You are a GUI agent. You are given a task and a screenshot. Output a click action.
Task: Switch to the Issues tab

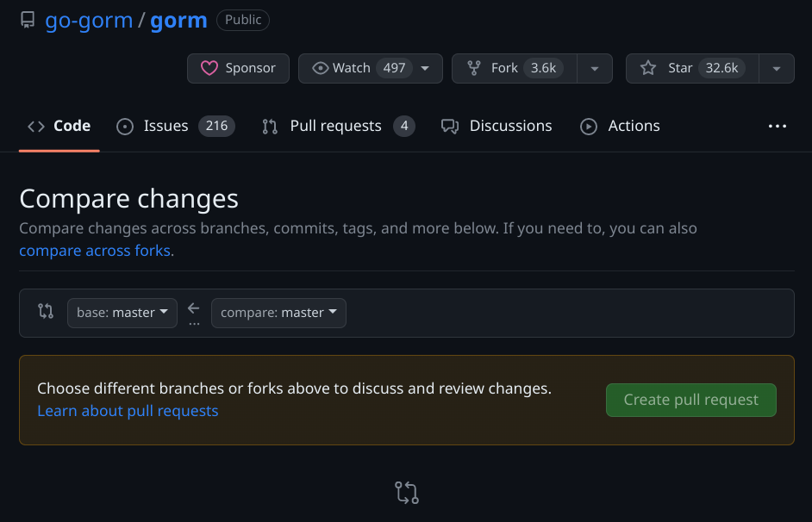(165, 126)
